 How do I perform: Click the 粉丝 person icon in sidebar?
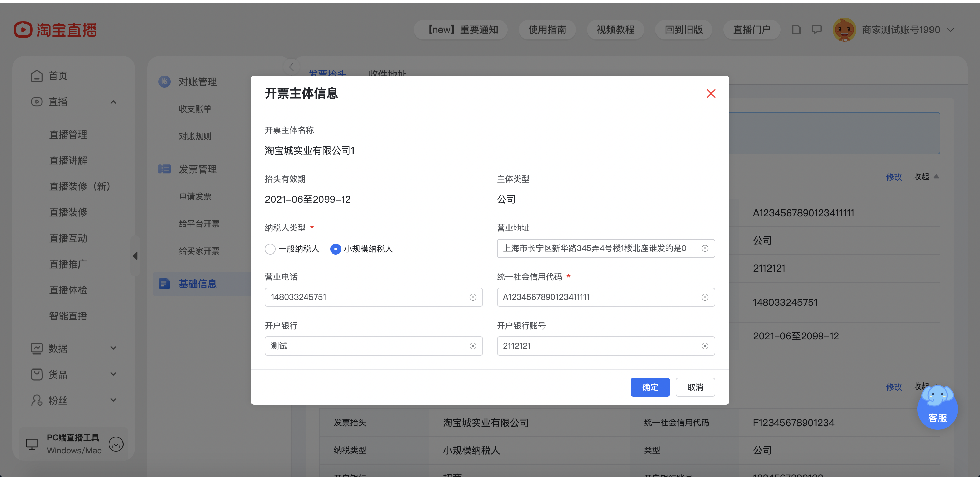pyautogui.click(x=37, y=400)
